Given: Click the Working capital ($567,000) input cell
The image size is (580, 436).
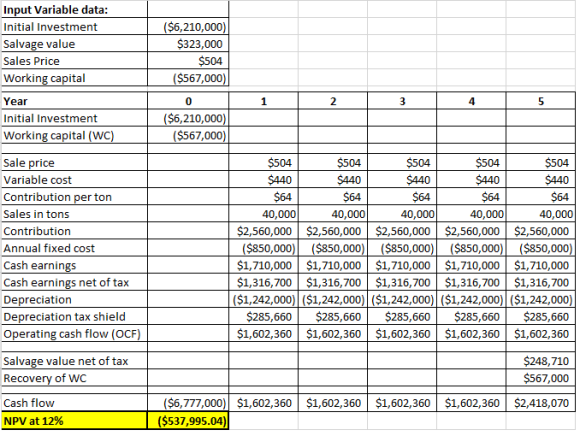Looking at the screenshot, I should (x=188, y=78).
